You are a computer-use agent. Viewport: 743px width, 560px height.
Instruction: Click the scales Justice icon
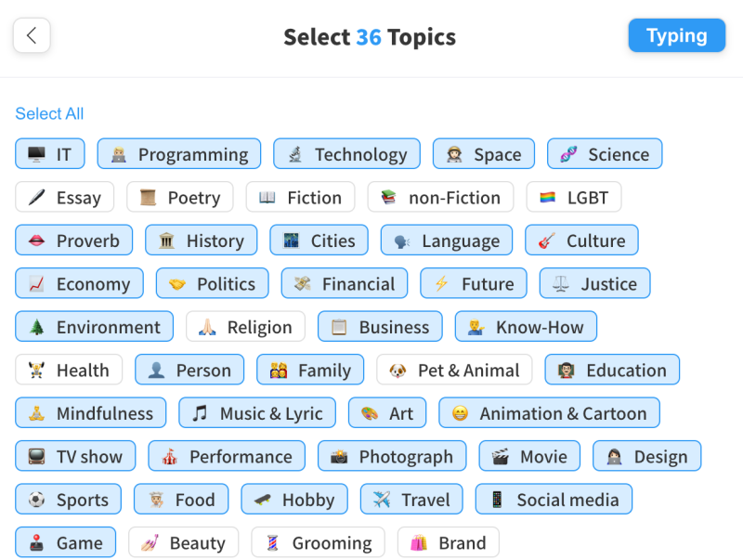click(x=561, y=283)
